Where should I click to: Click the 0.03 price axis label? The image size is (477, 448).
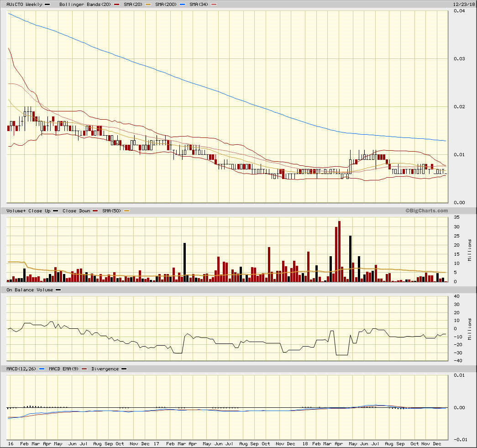pyautogui.click(x=459, y=58)
